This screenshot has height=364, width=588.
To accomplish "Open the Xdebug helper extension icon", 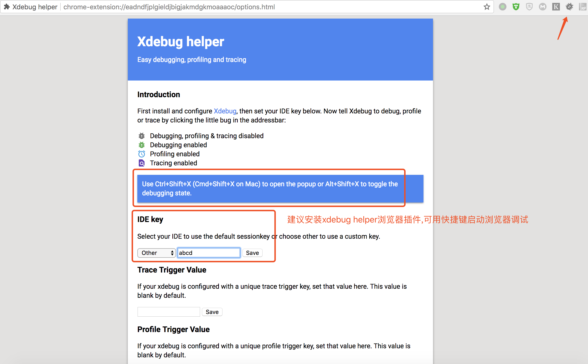I will 570,7.
